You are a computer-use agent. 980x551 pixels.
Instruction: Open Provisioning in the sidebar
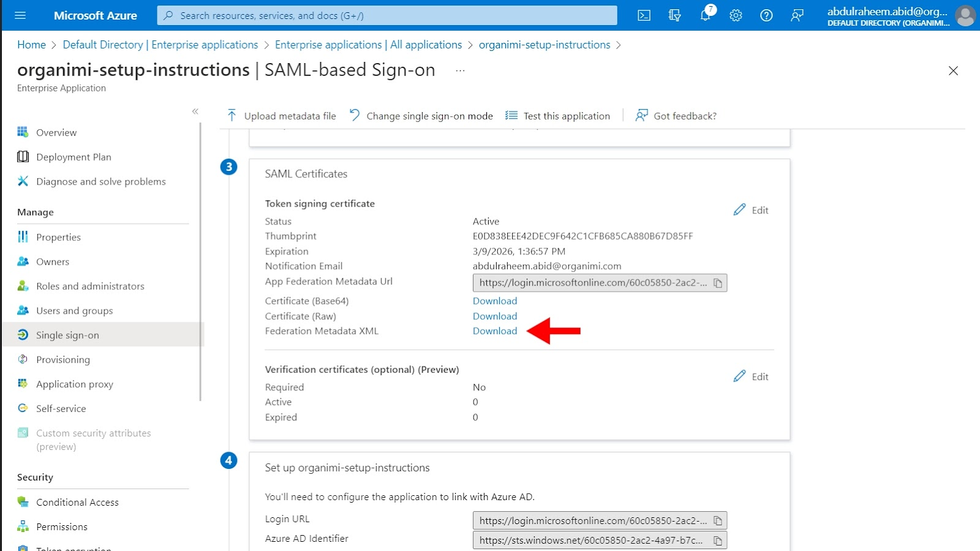63,360
